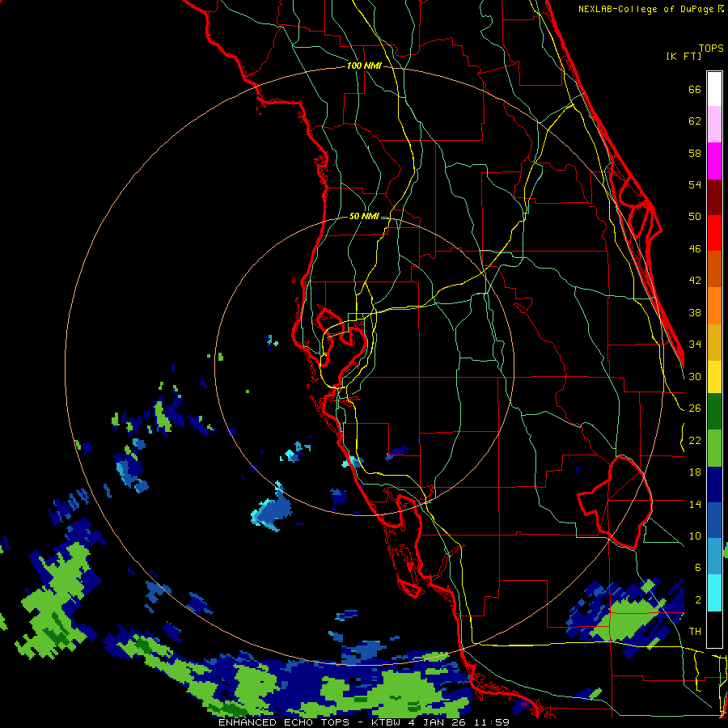
Task: Click the navy legend swatch
Action: click(714, 485)
